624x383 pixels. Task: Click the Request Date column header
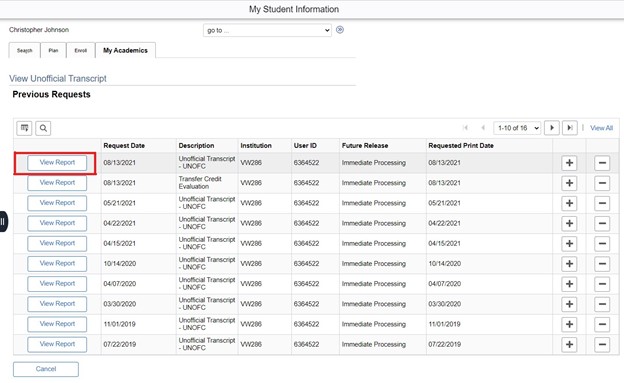point(124,146)
